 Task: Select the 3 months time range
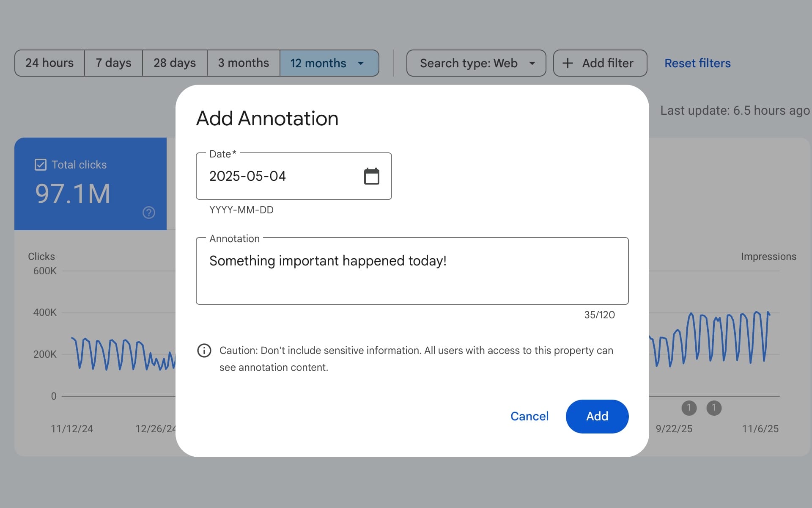tap(243, 63)
